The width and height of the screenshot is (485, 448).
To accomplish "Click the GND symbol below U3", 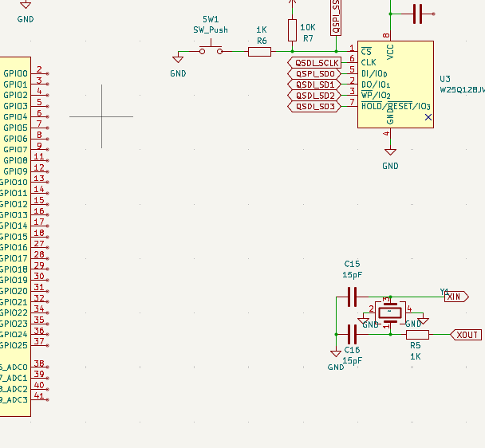I will click(390, 165).
